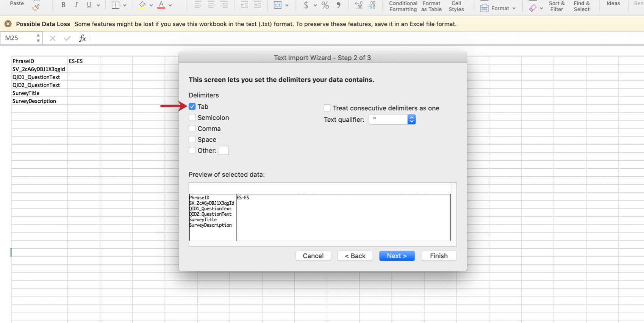Apply the red font color
This screenshot has width=644, height=323.
pyautogui.click(x=161, y=5)
